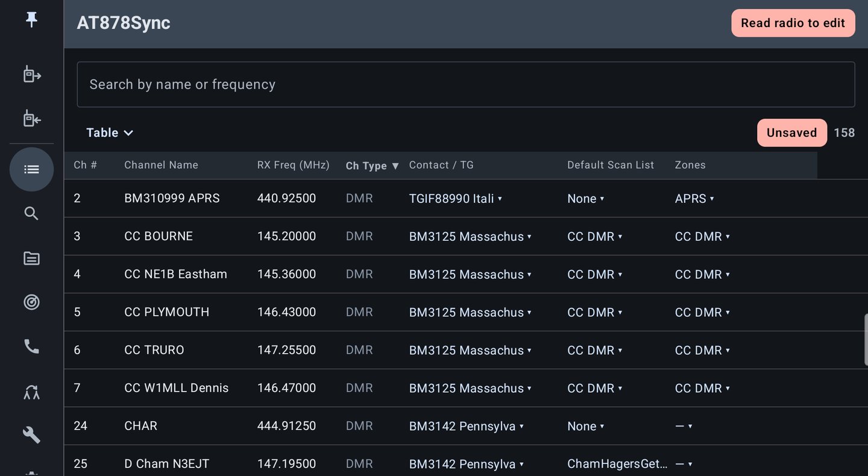Click the 146.43000 frequency cell
868x476 pixels.
[286, 313]
